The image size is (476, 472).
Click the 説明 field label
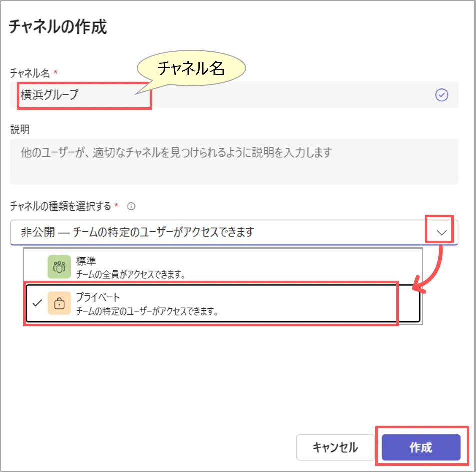tap(20, 129)
